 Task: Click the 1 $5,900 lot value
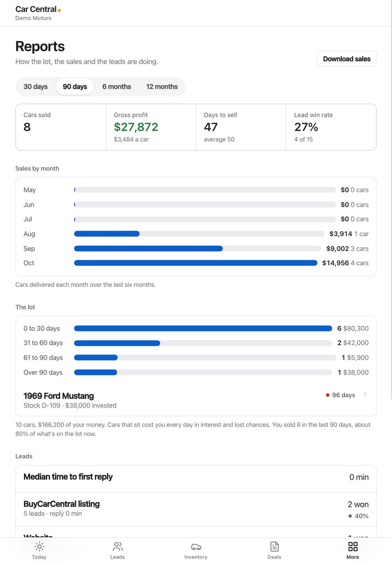355,357
